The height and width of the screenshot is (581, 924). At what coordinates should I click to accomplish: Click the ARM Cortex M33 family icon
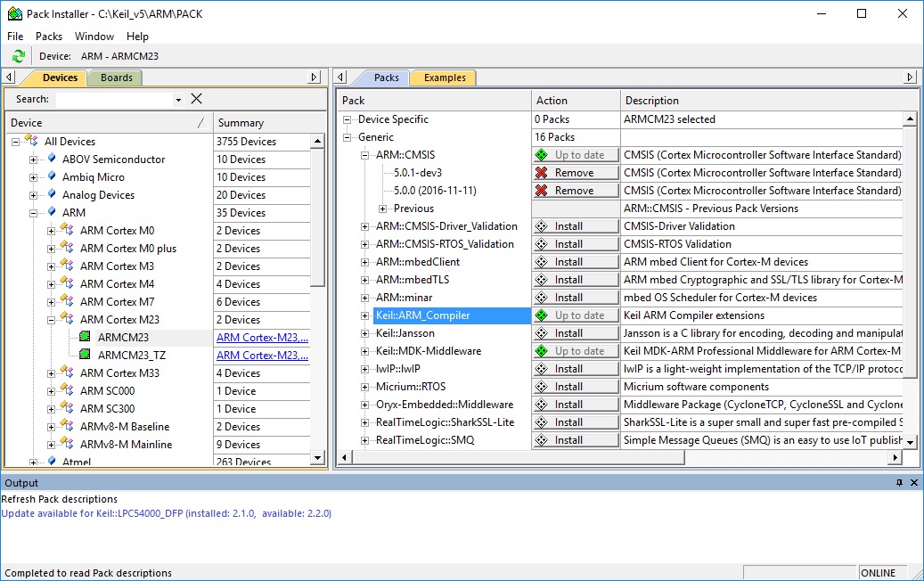pos(67,372)
